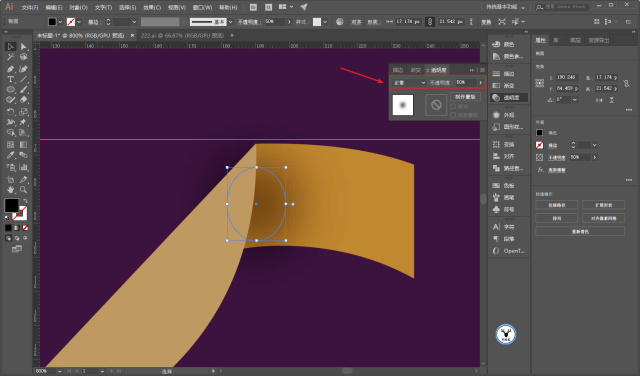Select the Eyedropper tool
This screenshot has height=376, width=640.
[x=11, y=155]
